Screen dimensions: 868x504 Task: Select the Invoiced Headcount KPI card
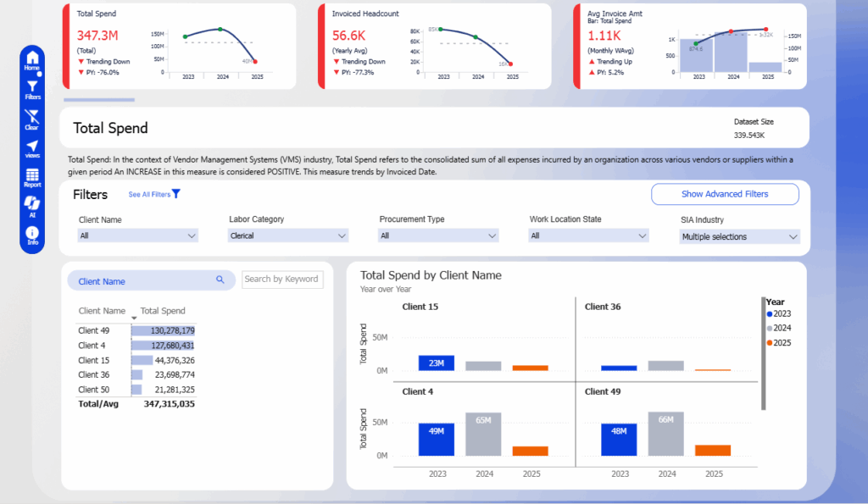pyautogui.click(x=434, y=46)
